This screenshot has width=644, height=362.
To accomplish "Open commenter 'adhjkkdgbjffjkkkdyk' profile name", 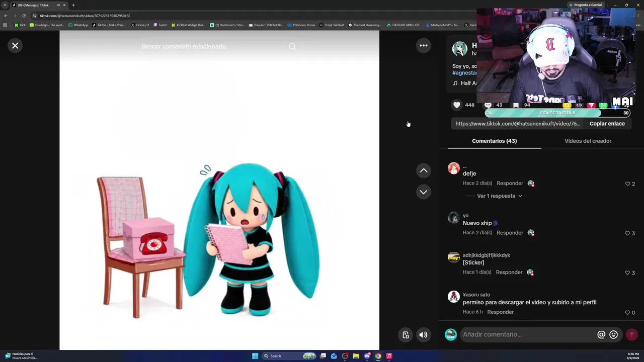I will [x=487, y=255].
